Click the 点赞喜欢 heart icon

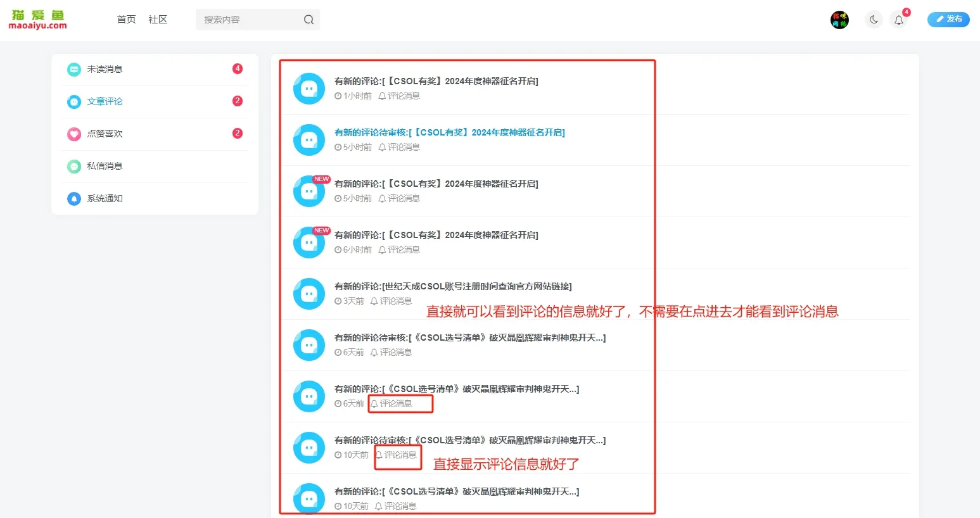pyautogui.click(x=74, y=134)
